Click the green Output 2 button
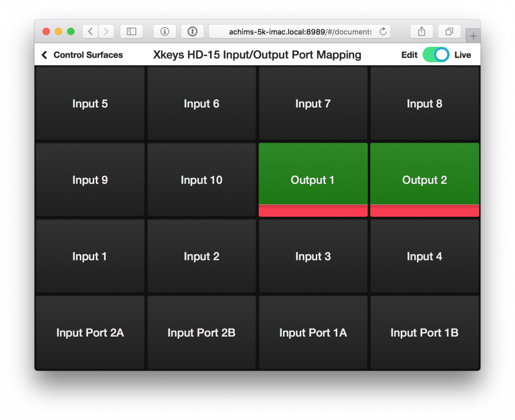 [425, 180]
